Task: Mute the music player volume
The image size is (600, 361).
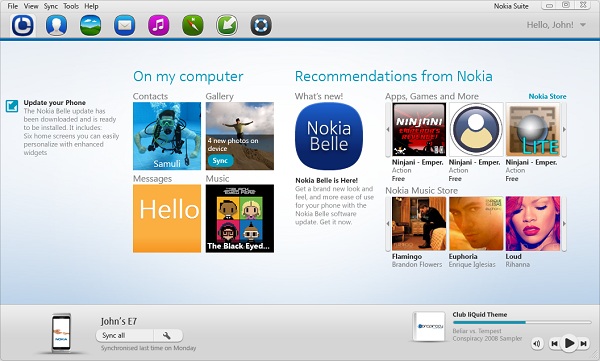Action: pos(537,343)
